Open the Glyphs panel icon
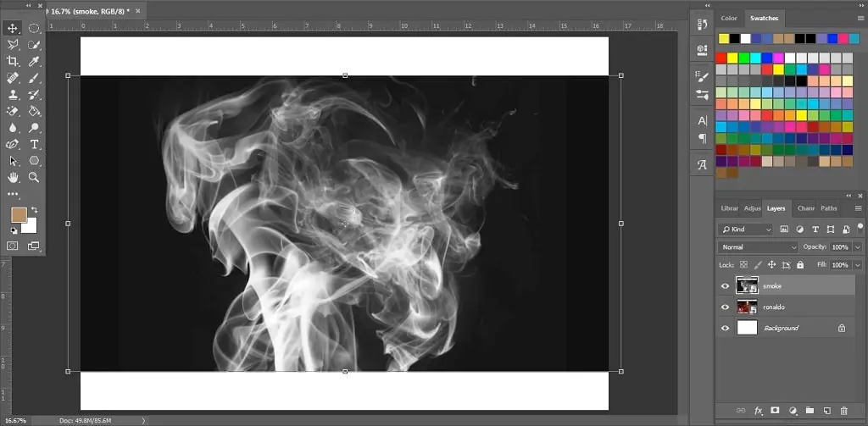Image resolution: width=868 pixels, height=426 pixels. coord(702,165)
